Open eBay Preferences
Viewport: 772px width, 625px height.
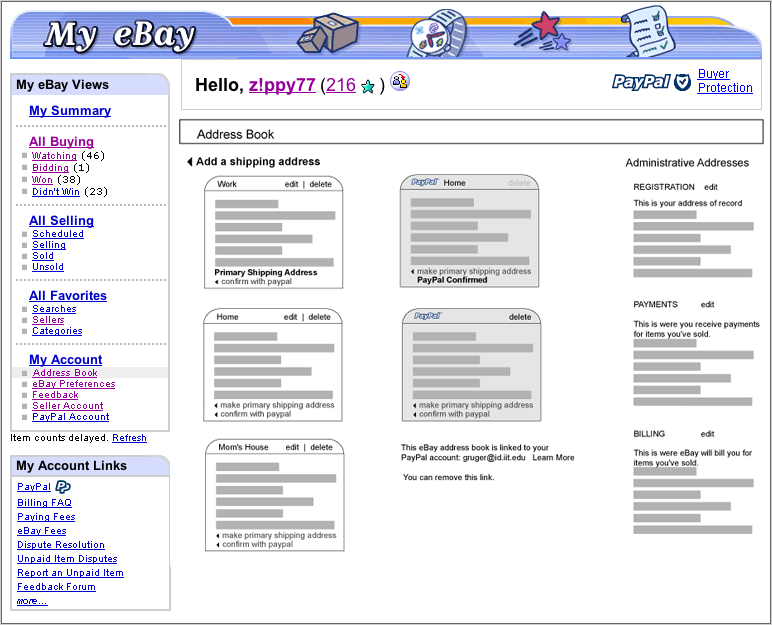74,384
